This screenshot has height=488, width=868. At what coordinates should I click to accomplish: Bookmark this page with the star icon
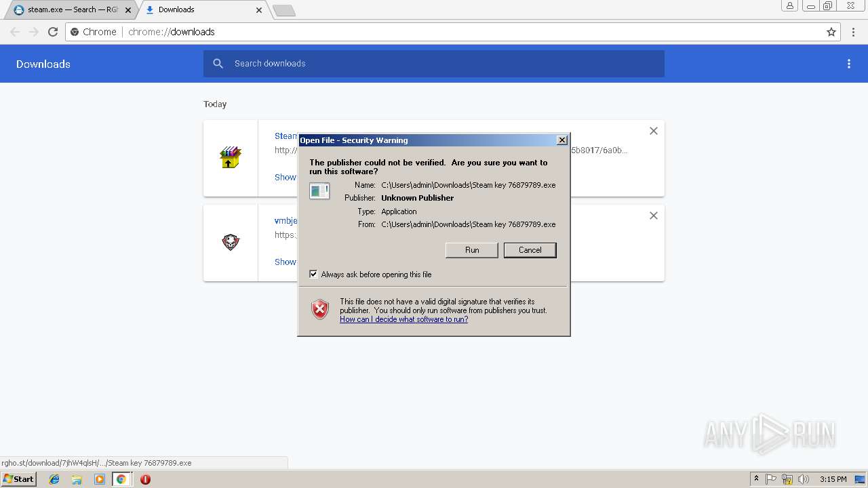pyautogui.click(x=831, y=32)
